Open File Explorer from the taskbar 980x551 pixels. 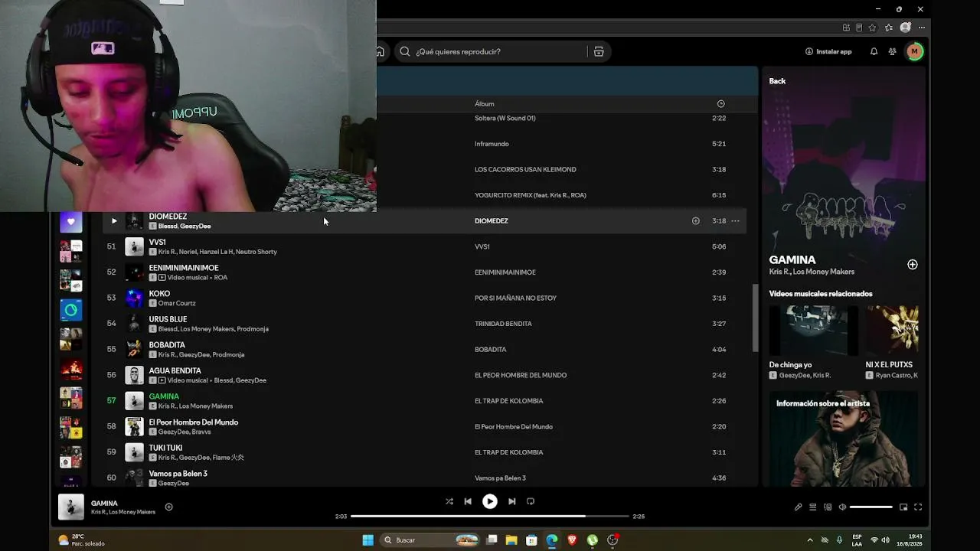(511, 540)
